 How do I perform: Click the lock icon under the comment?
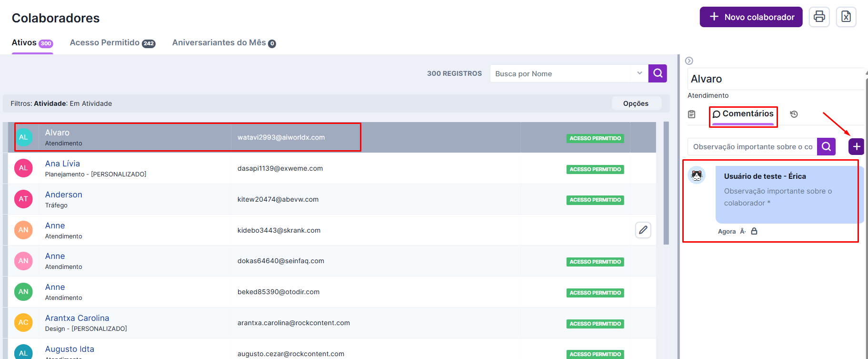[x=754, y=231]
